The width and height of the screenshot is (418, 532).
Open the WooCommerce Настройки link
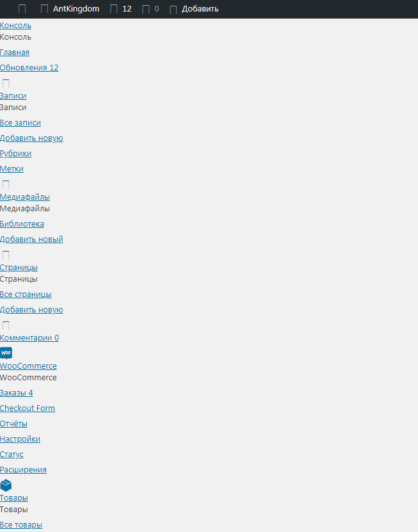[20, 439]
